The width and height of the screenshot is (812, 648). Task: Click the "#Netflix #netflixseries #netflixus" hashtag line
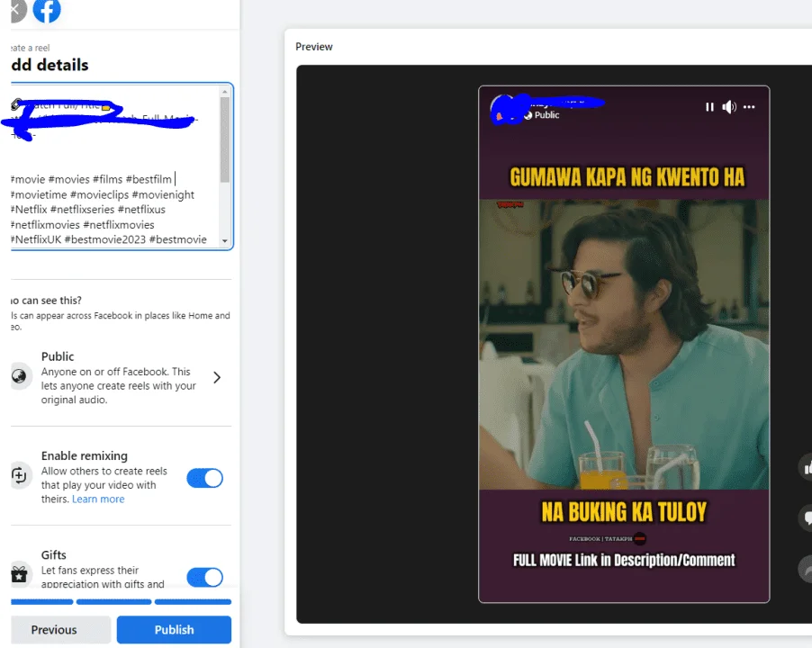(x=88, y=210)
